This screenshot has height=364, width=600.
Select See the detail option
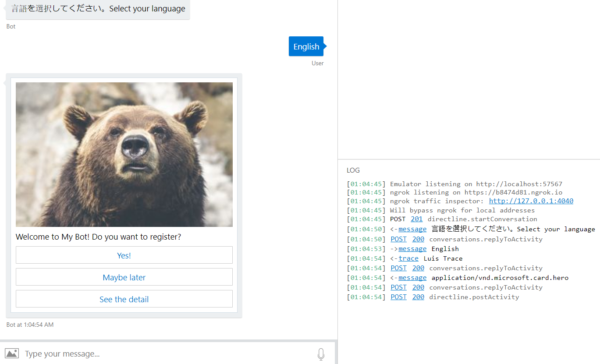[x=124, y=299]
